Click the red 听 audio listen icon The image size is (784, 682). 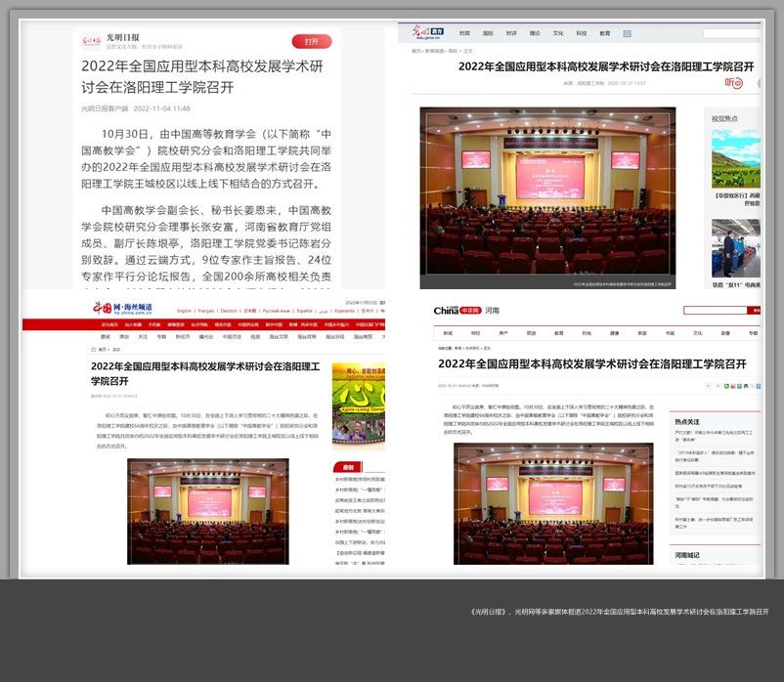tap(733, 83)
